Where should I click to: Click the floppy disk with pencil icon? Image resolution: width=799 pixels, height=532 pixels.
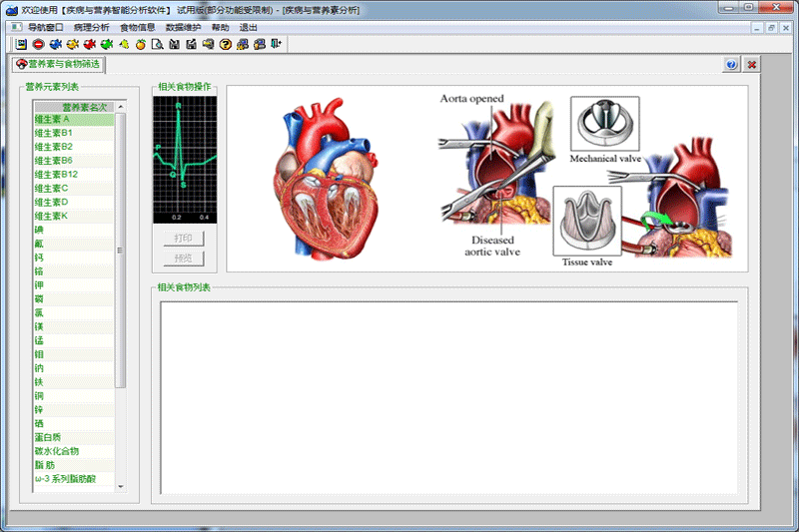pyautogui.click(x=191, y=44)
